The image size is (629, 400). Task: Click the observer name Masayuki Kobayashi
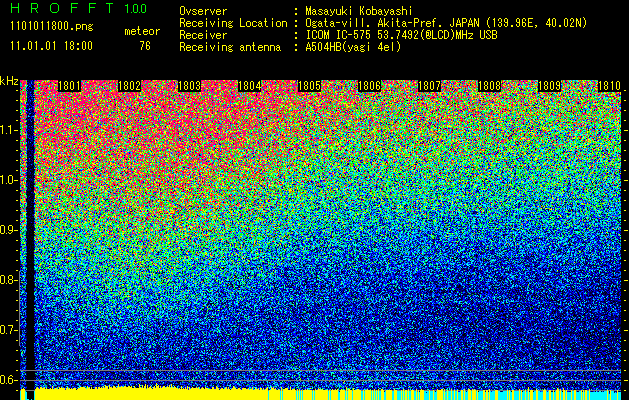click(359, 11)
